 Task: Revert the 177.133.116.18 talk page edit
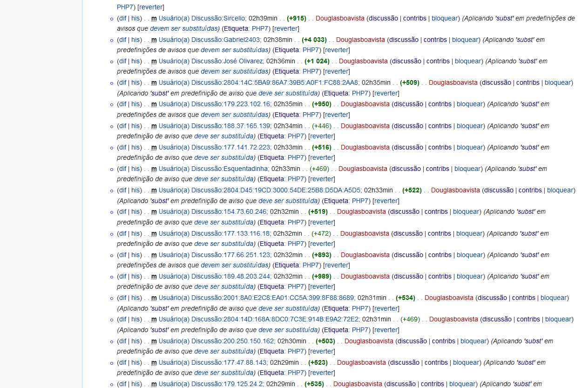(322, 244)
